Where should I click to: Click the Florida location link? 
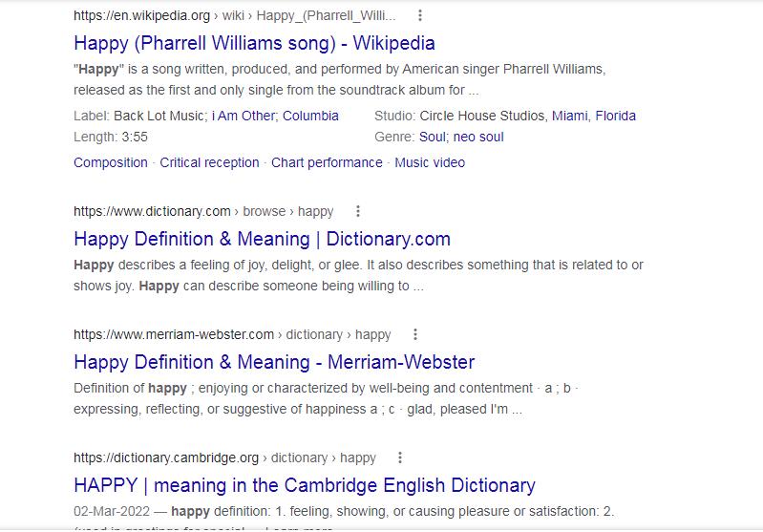pyautogui.click(x=616, y=116)
